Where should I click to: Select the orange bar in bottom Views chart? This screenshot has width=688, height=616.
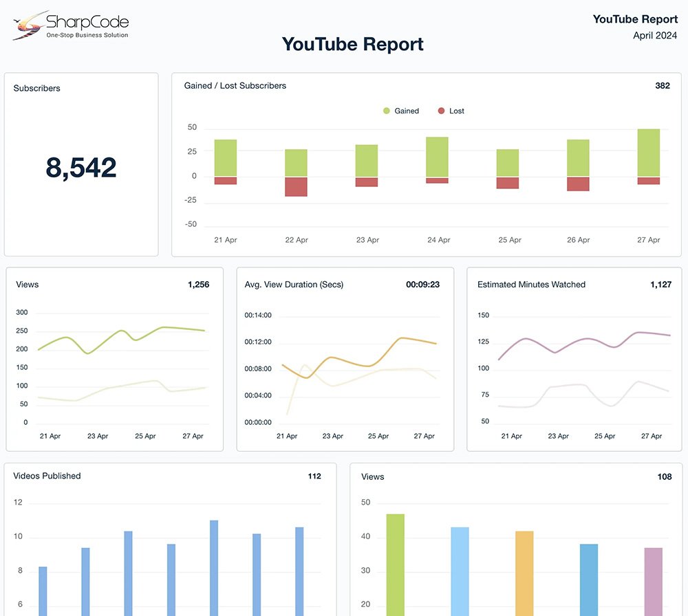(524, 572)
